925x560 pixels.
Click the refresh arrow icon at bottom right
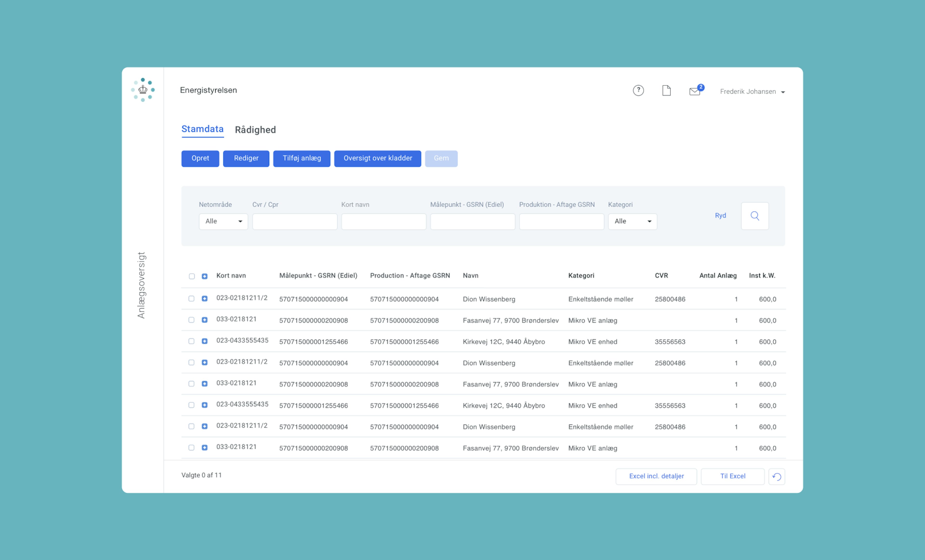(x=776, y=477)
